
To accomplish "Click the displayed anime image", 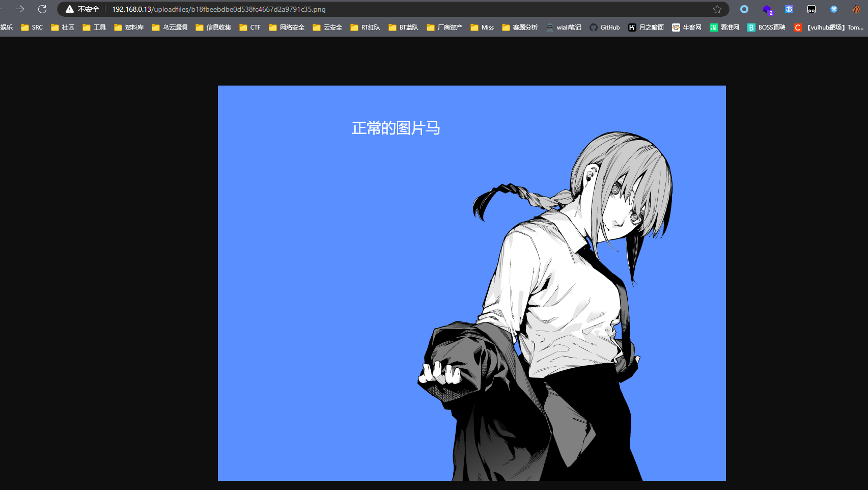I will [x=471, y=283].
